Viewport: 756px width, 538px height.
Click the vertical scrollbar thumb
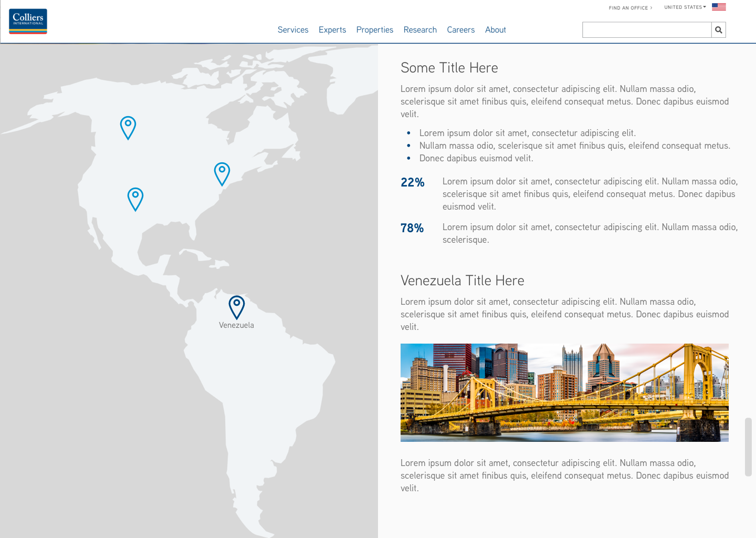pyautogui.click(x=748, y=447)
